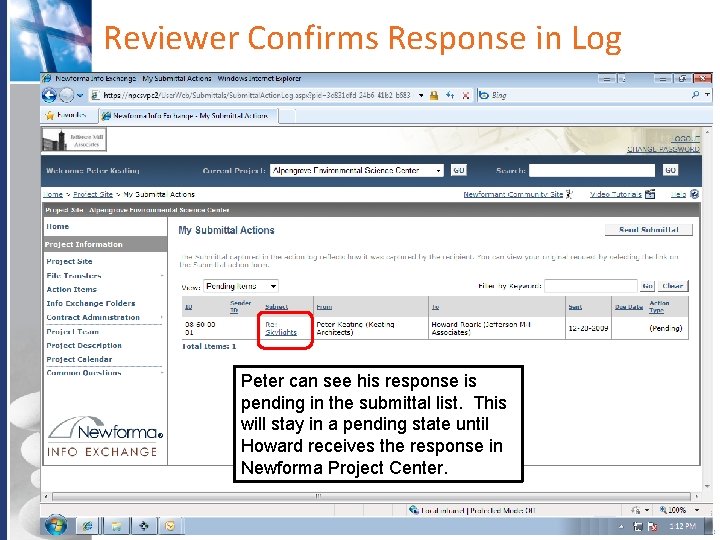The image size is (720, 540).
Task: Open Internet Explorer from the taskbar
Action: coord(88,526)
